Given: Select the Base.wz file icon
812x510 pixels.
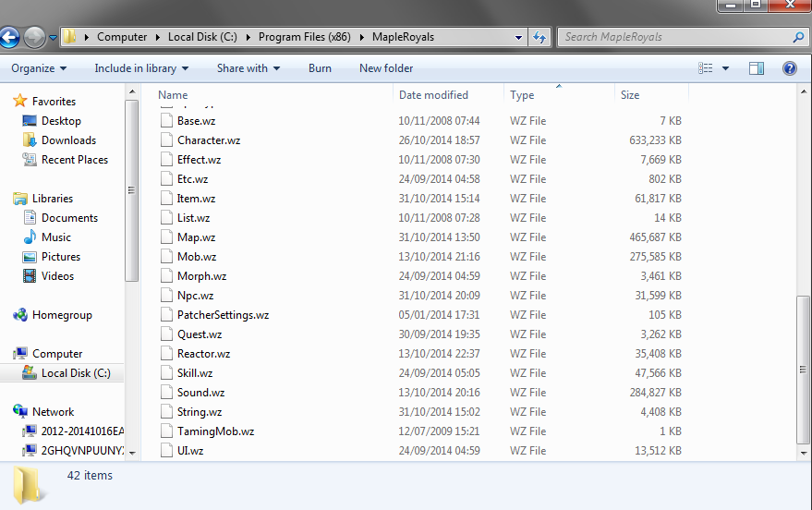Looking at the screenshot, I should click(166, 121).
